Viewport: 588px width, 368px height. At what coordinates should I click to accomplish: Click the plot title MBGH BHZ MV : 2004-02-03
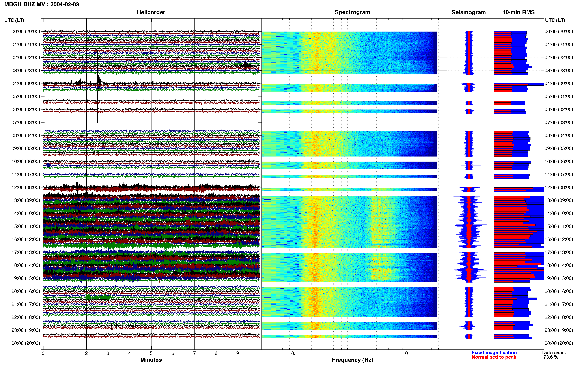(42, 4)
